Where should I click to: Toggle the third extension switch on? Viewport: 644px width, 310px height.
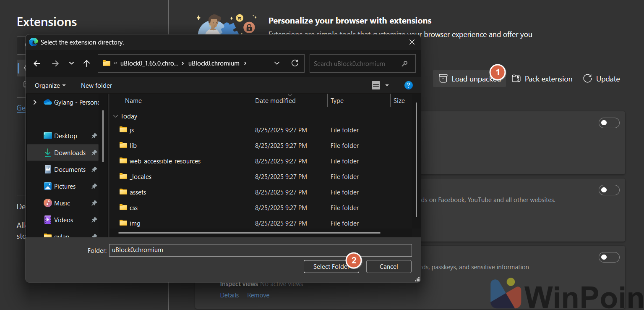pos(609,257)
